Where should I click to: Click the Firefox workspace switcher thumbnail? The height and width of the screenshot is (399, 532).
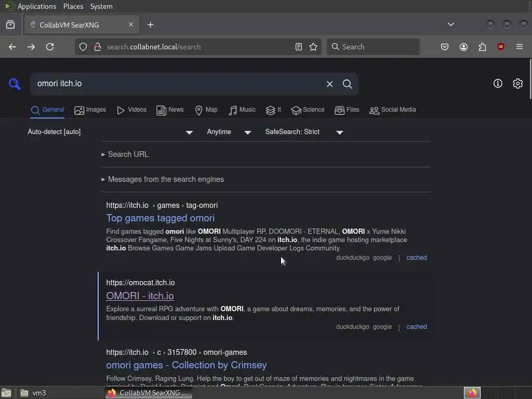point(472,393)
